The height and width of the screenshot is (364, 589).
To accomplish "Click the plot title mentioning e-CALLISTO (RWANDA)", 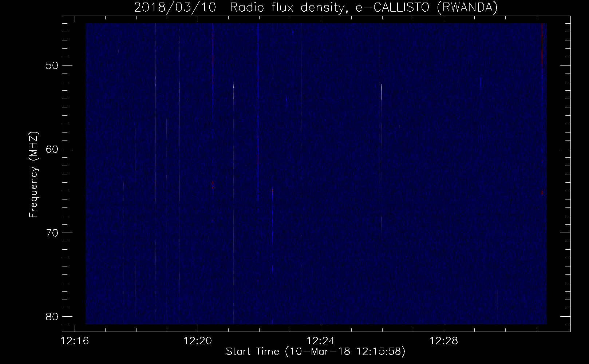I will click(316, 7).
